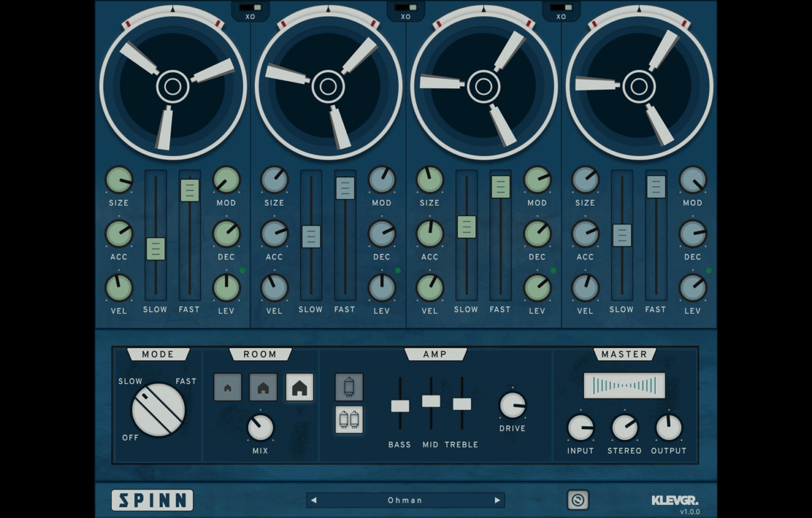Click the fourth spinning rotor wheel
The image size is (812, 518).
(639, 86)
